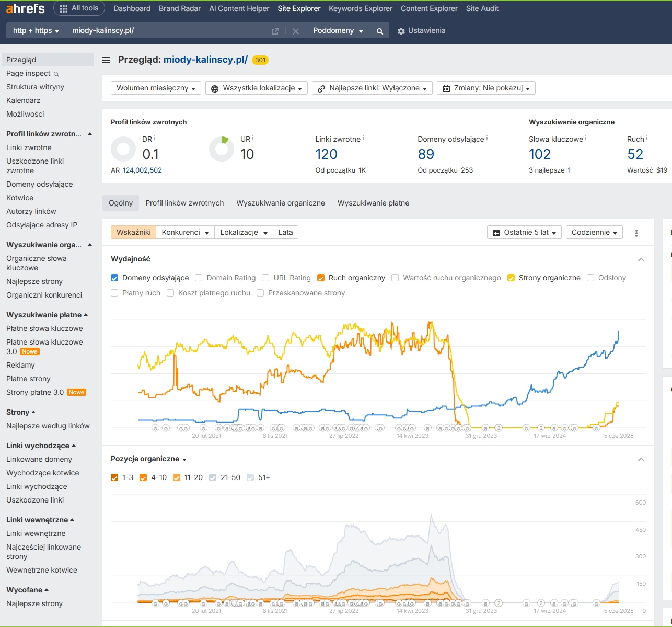
Task: Click the Ahrefs logo
Action: tap(25, 8)
